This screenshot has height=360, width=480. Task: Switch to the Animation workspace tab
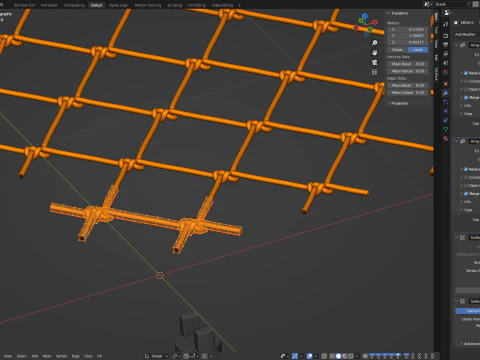coord(49,5)
